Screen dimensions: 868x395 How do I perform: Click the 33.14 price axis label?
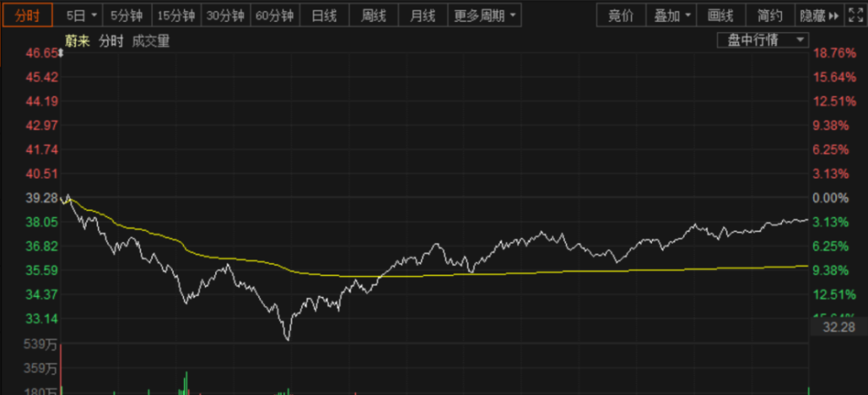click(42, 319)
